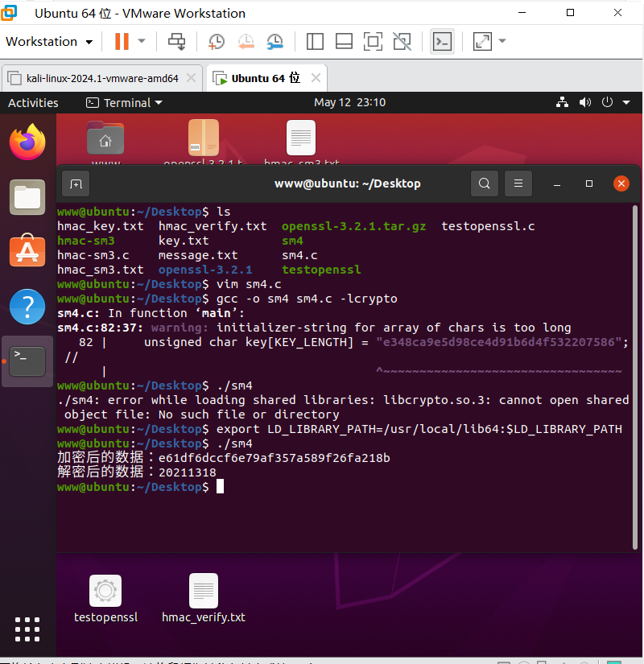Open Ubuntu Software from the dock
The image size is (644, 664).
click(27, 250)
